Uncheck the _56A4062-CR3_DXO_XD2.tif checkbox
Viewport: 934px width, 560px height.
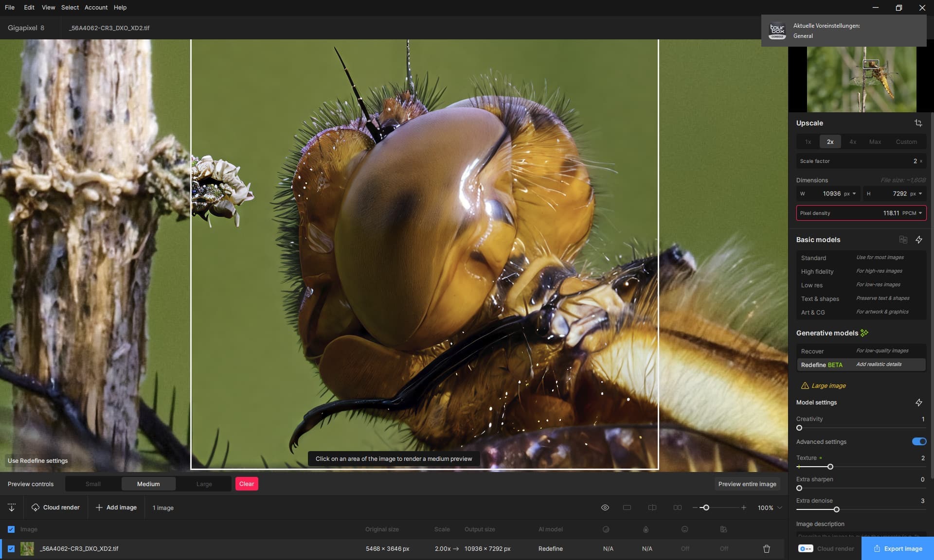coord(11,549)
